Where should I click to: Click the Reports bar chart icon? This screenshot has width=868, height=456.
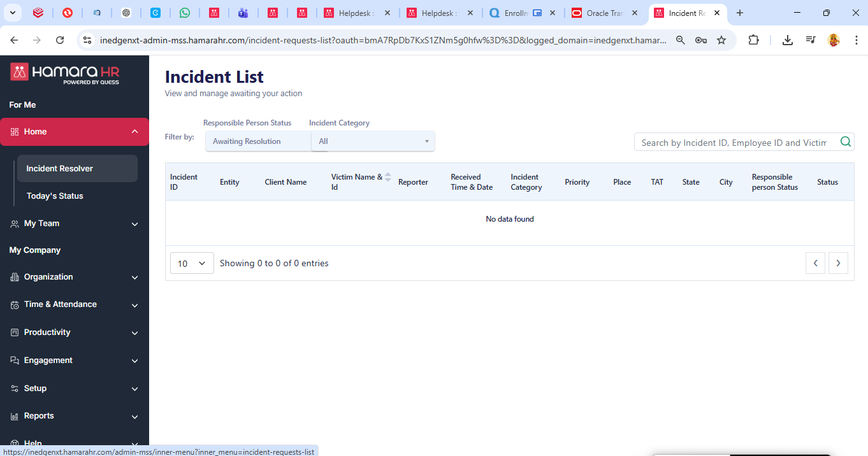coord(15,416)
